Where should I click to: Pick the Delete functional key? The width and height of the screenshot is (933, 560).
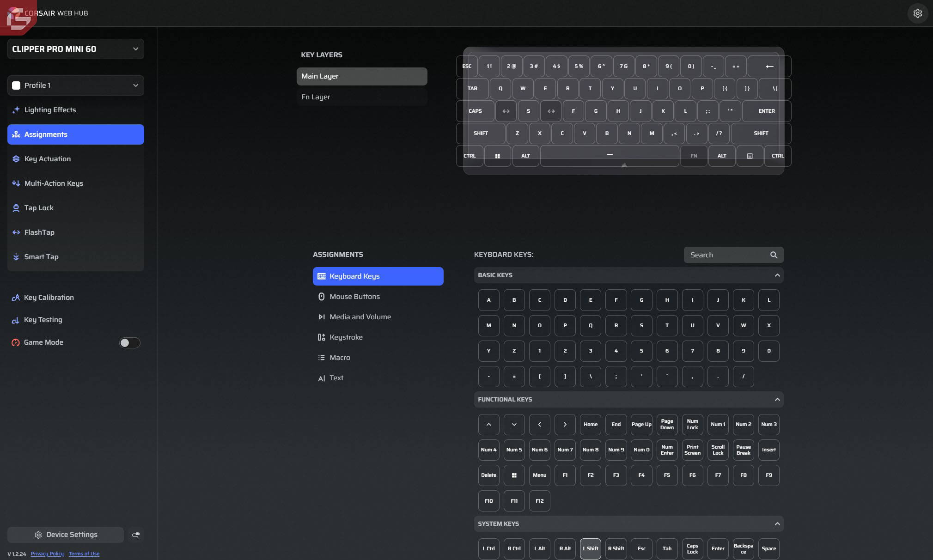pos(489,475)
